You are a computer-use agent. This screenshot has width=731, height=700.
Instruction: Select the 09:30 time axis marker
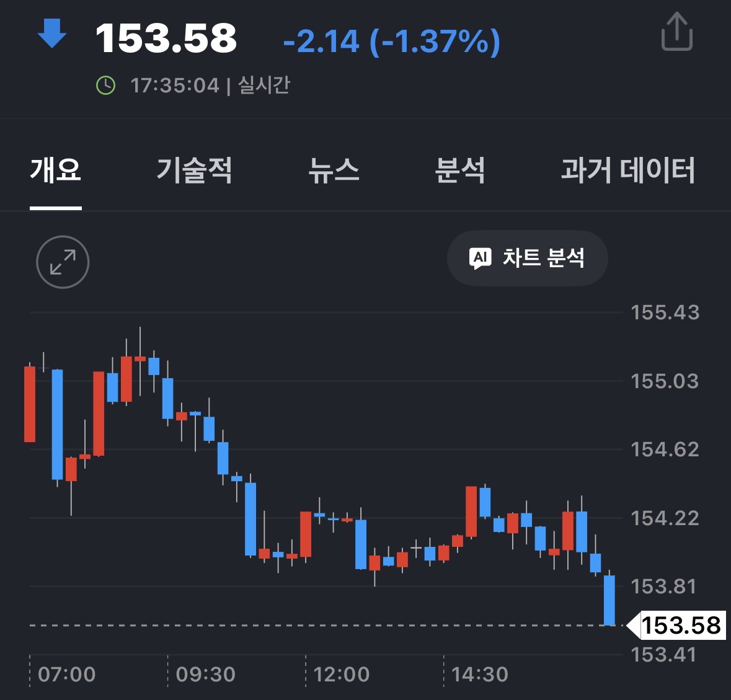tap(205, 675)
